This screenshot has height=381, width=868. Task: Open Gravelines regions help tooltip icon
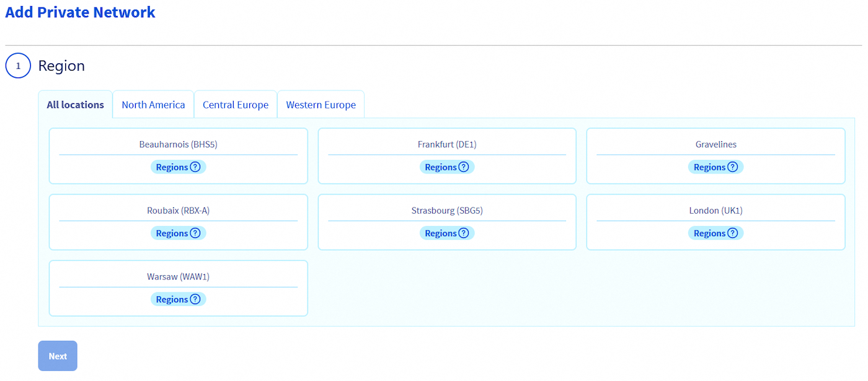[734, 167]
